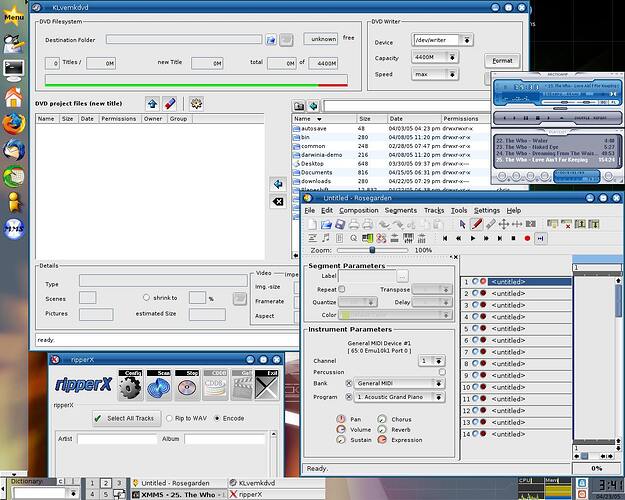Click the ripperX Scan icon
This screenshot has height=500, width=625.
coord(159,385)
